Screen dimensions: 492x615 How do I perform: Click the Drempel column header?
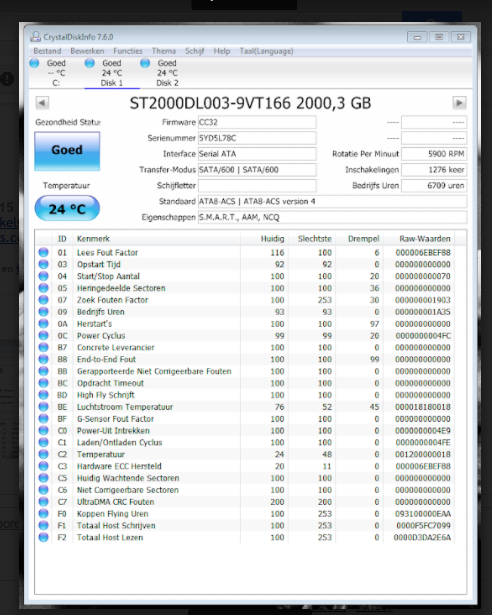(x=359, y=238)
